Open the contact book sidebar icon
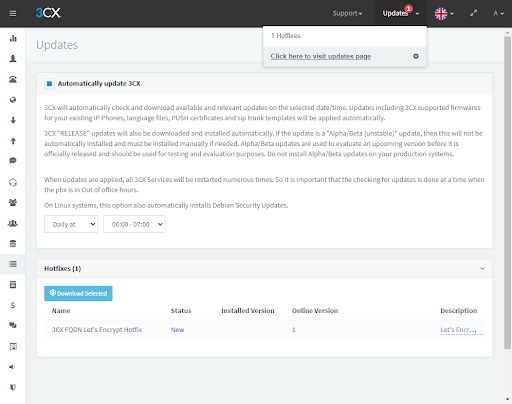The image size is (512, 404). click(x=13, y=346)
